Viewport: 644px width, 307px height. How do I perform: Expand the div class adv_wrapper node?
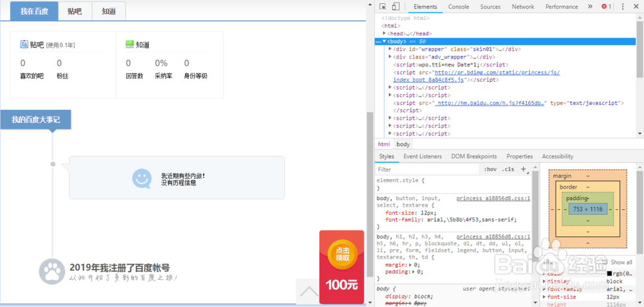click(x=390, y=57)
